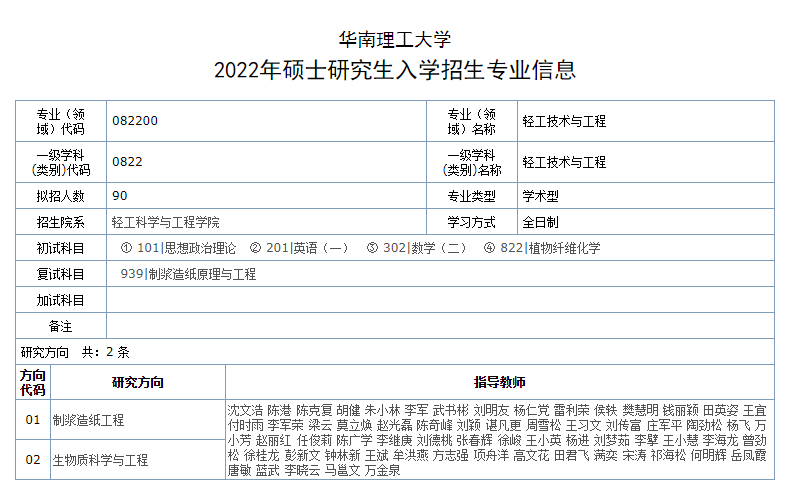The width and height of the screenshot is (792, 501).
Task: Click the 学术型 major type value
Action: point(540,196)
